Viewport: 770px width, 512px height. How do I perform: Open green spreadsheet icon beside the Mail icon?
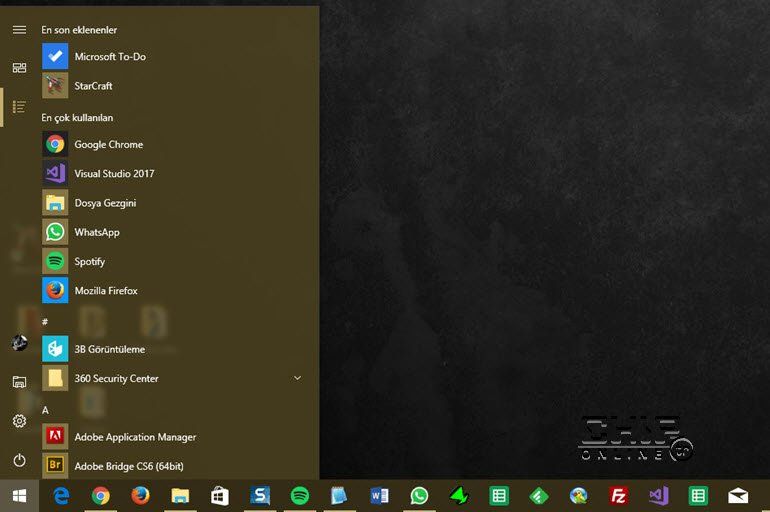(x=698, y=496)
